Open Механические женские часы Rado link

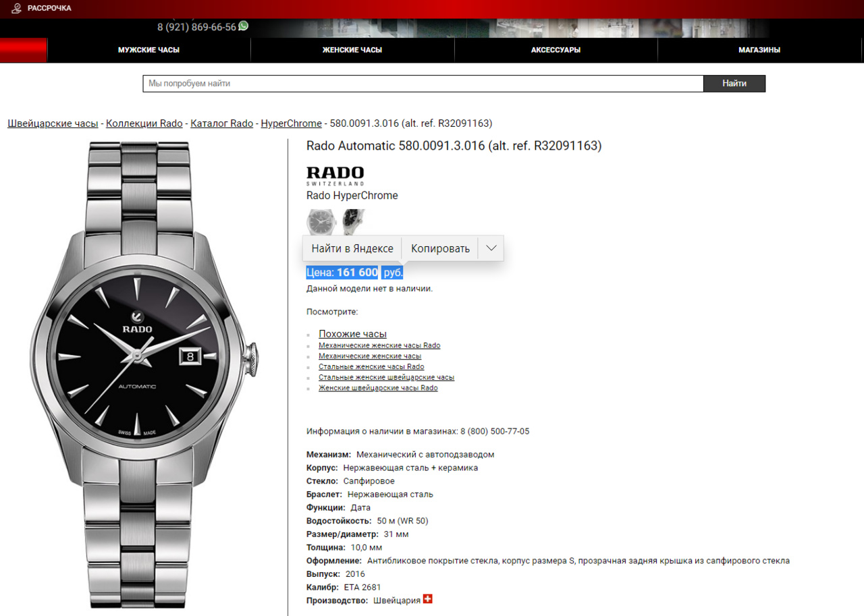tap(379, 345)
